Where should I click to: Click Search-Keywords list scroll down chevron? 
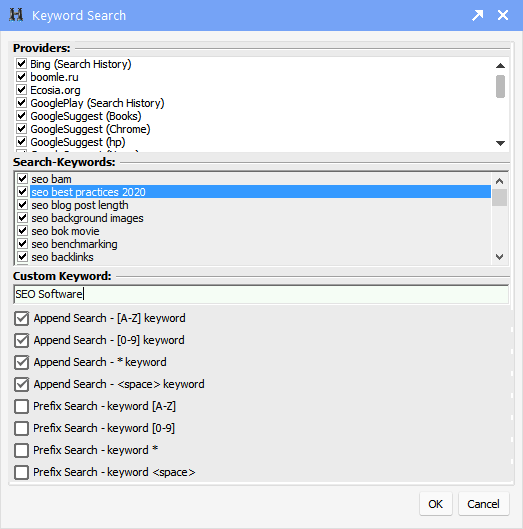[500, 257]
